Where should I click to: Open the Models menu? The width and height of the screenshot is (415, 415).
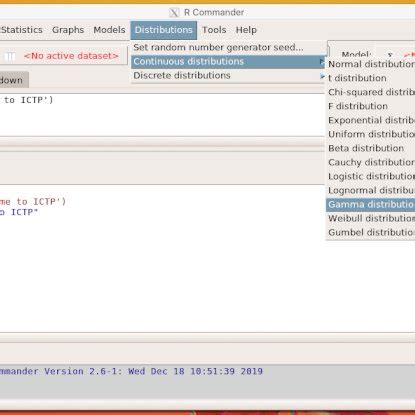pos(109,30)
